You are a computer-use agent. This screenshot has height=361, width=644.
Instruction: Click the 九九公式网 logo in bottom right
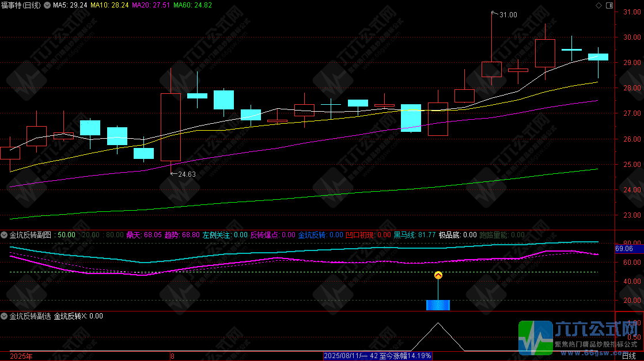click(580, 337)
